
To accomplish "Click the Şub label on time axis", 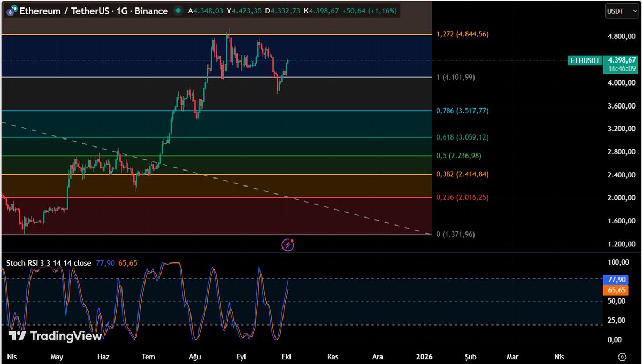I will click(470, 357).
